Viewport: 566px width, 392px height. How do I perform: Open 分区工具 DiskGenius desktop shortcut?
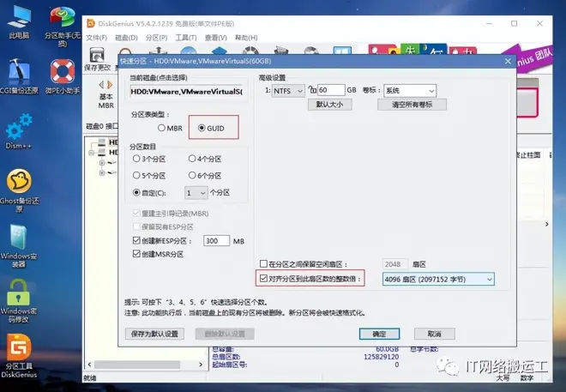(x=19, y=355)
